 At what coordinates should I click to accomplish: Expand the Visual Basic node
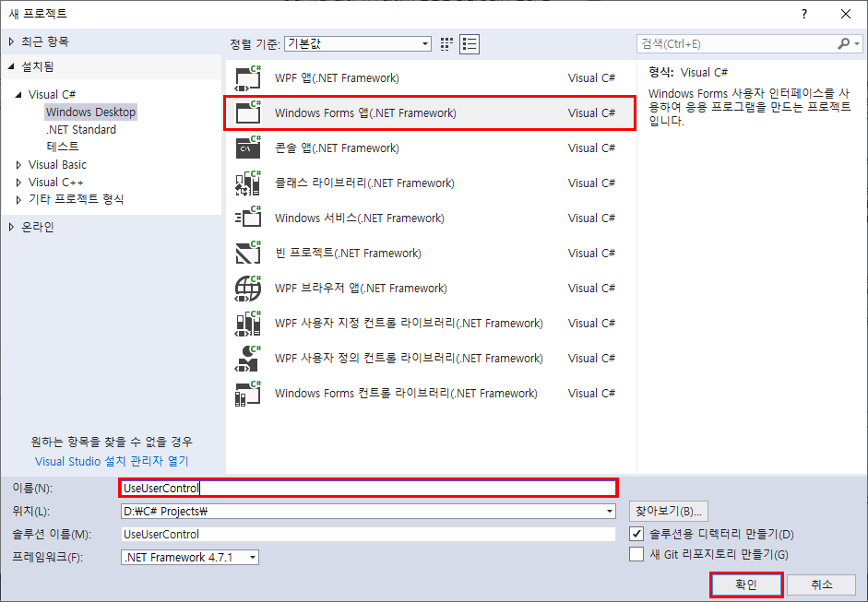[x=18, y=165]
